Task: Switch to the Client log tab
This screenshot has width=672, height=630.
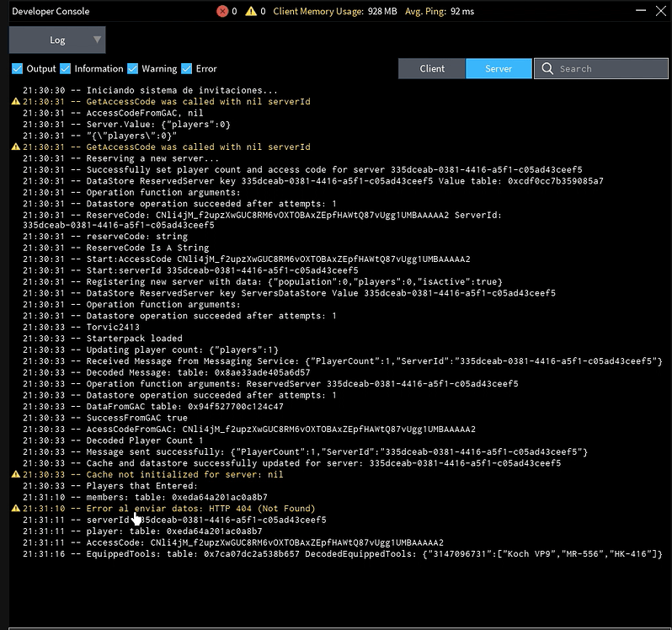Action: 432,69
